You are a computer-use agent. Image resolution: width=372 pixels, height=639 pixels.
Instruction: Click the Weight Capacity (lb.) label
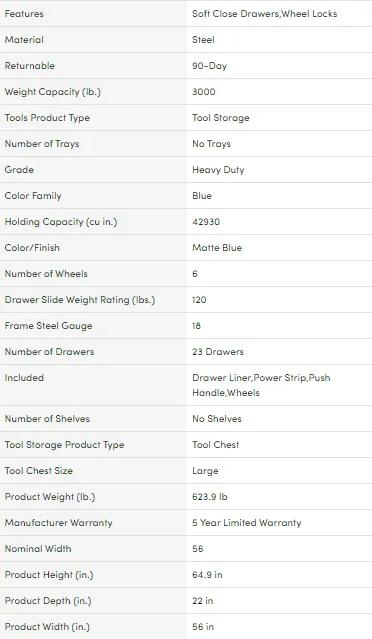[x=52, y=92]
